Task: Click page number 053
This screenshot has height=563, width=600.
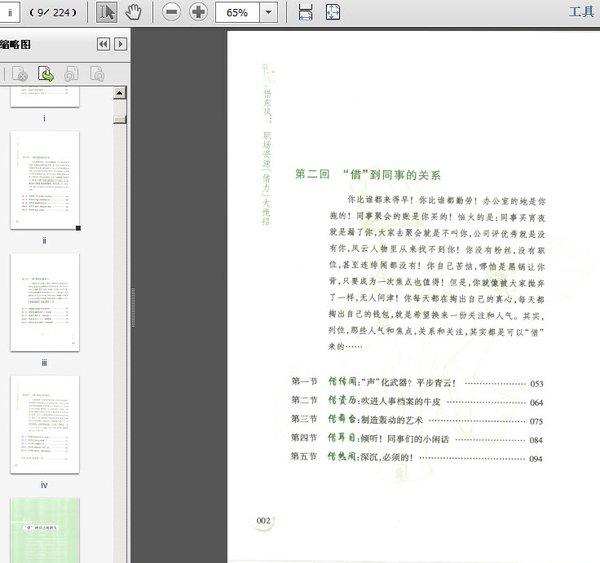Action: [x=536, y=384]
